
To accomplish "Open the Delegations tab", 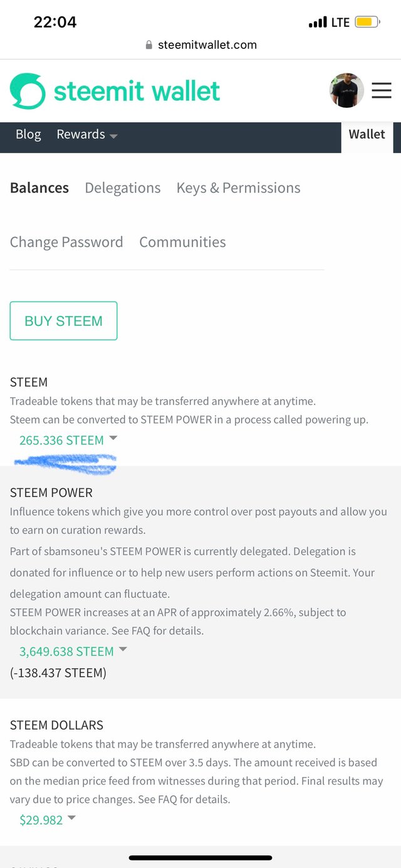I will (123, 188).
